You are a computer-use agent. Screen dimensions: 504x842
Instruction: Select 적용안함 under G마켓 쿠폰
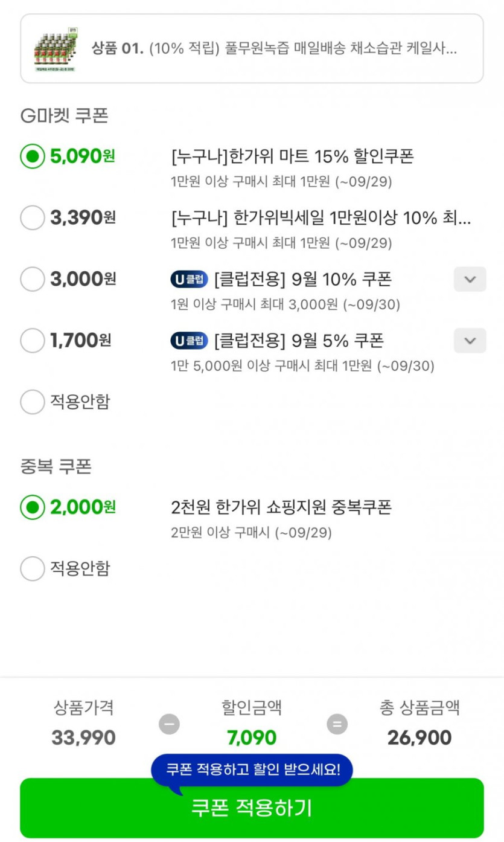coord(33,402)
